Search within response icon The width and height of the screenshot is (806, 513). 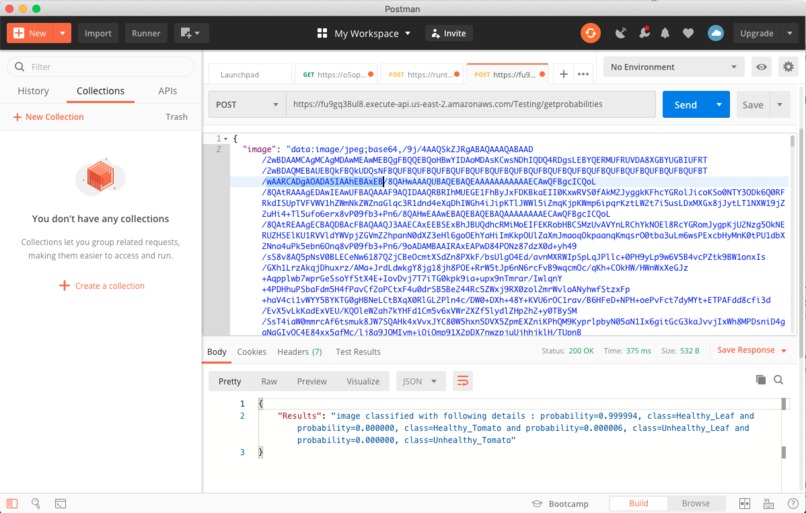point(779,380)
